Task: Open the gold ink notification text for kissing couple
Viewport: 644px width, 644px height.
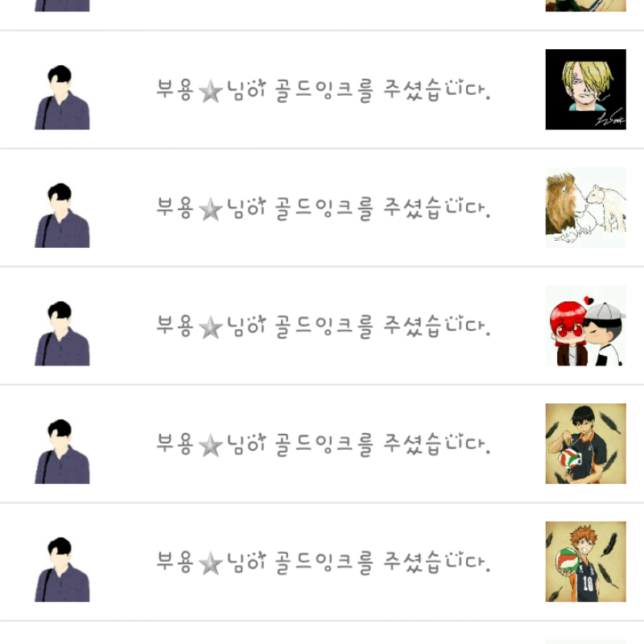Action: [324, 327]
